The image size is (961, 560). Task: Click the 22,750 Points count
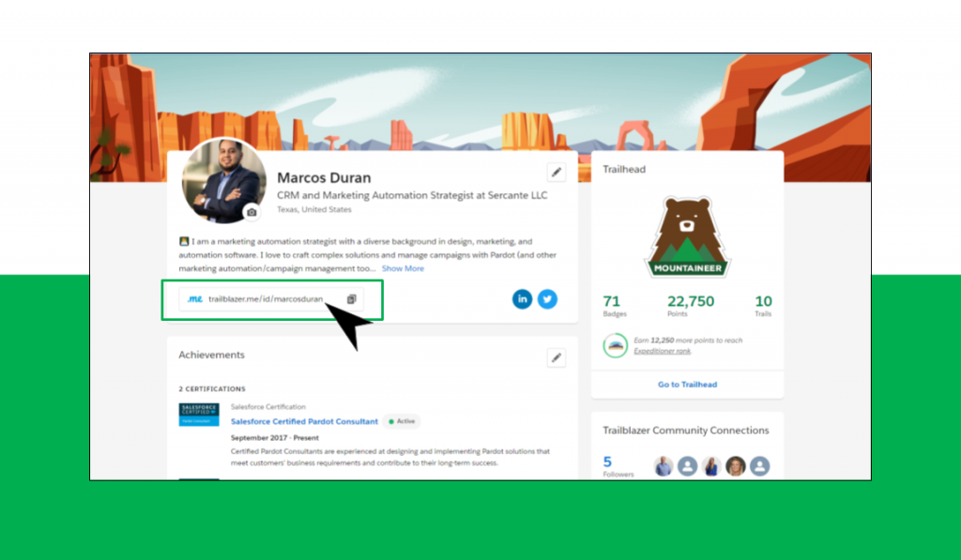pos(691,305)
